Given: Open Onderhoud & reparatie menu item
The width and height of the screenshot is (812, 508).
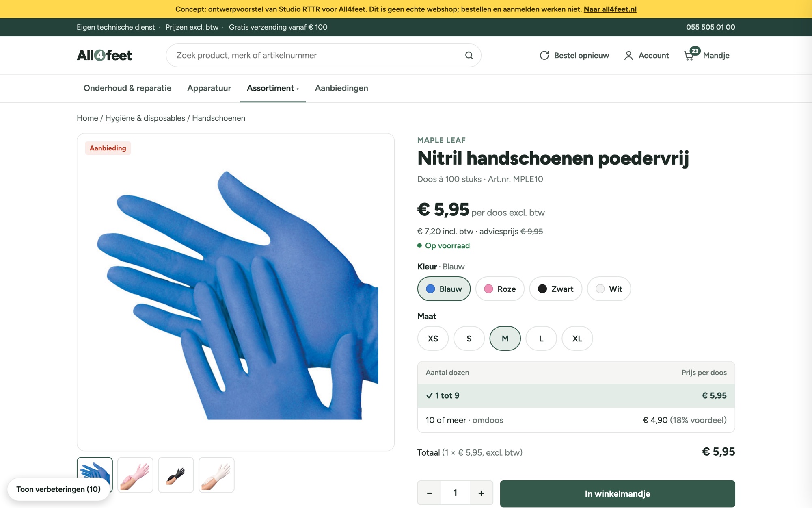Looking at the screenshot, I should (127, 88).
